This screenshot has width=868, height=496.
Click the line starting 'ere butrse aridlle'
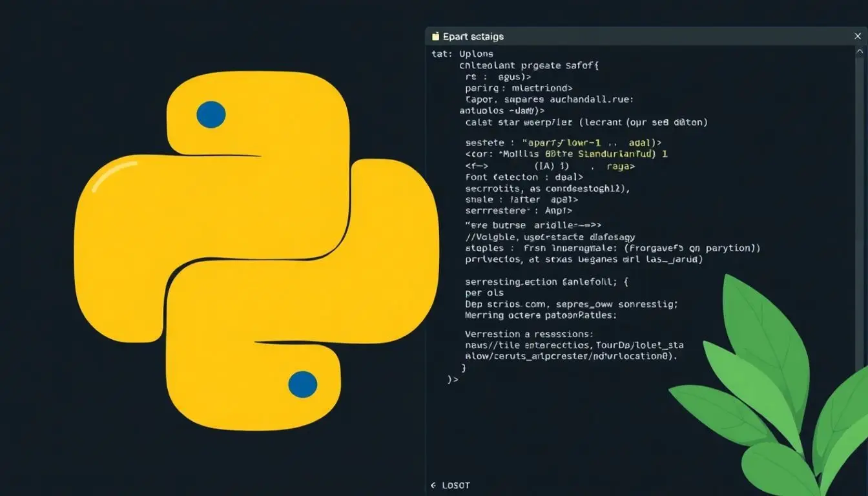pyautogui.click(x=533, y=226)
